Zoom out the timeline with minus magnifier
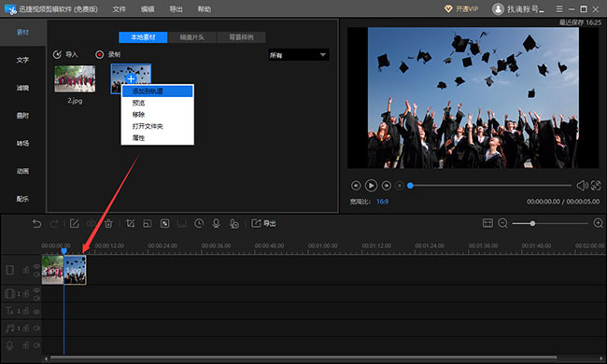The image size is (607, 364). click(x=502, y=223)
